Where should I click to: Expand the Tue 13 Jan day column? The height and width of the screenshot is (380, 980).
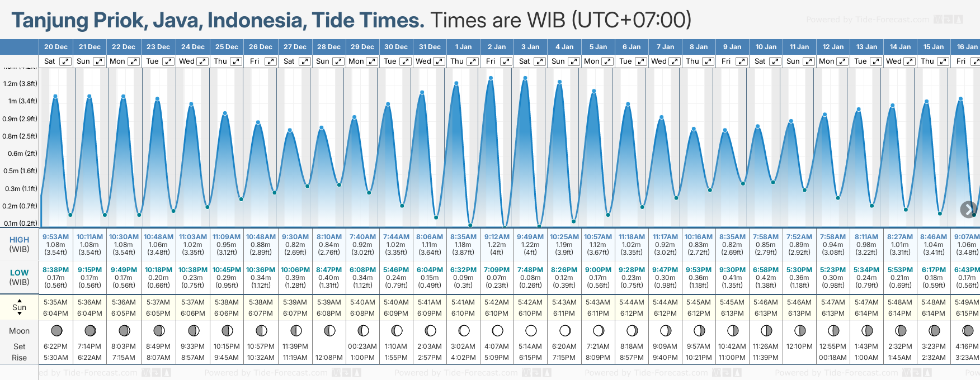[876, 61]
